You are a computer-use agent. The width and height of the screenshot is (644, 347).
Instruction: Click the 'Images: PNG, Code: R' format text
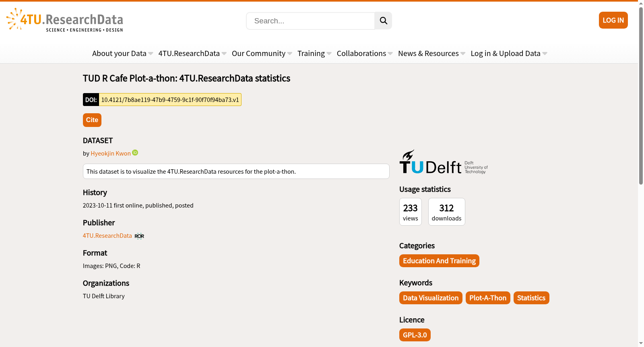(111, 266)
